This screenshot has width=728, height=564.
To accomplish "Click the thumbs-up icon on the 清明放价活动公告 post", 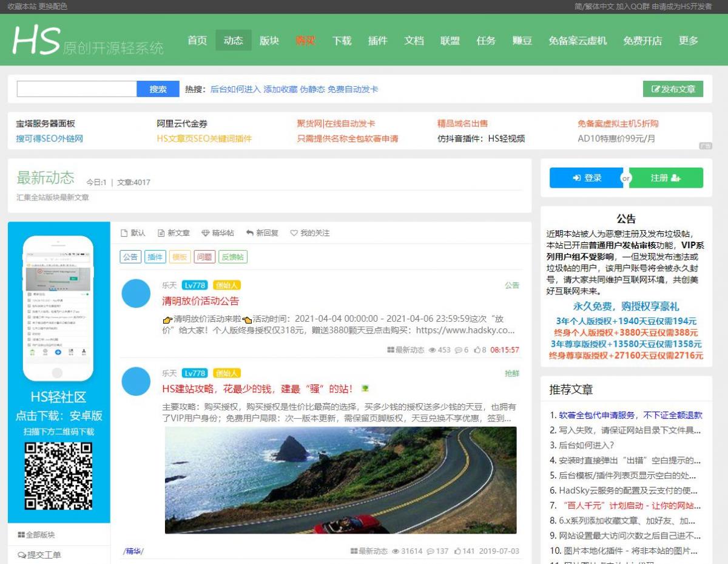I will tap(477, 350).
